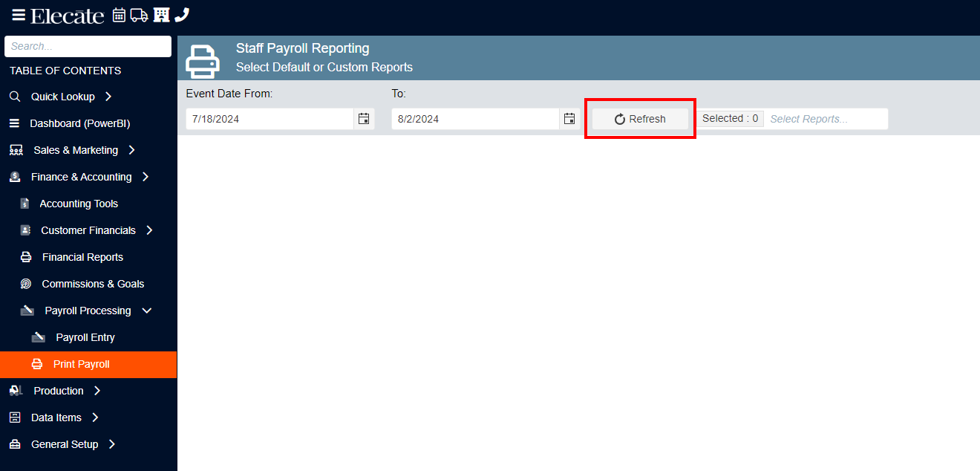Viewport: 980px width, 471px height.
Task: Click the Customer Financials label
Action: click(x=88, y=230)
